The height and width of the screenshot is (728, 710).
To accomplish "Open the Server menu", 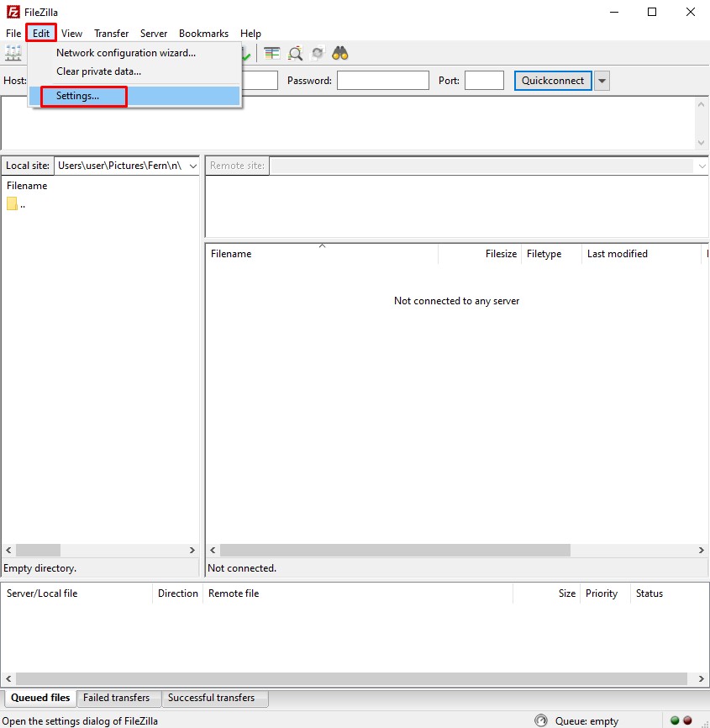I will [x=154, y=34].
